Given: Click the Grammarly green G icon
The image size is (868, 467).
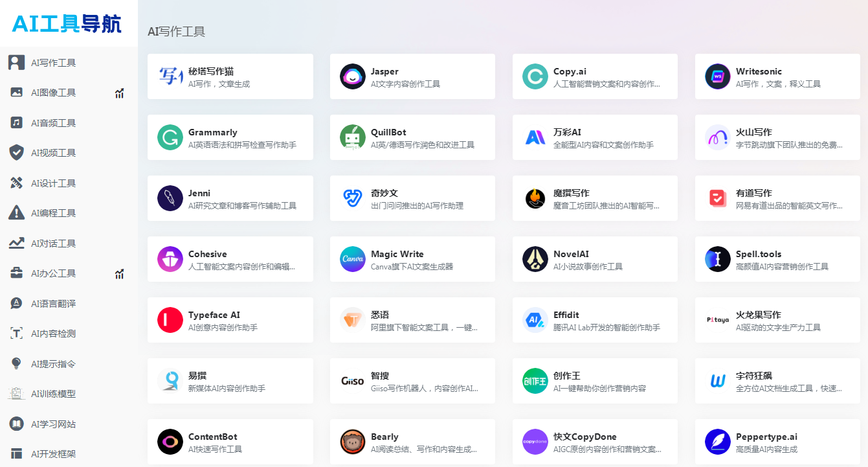Looking at the screenshot, I should (x=170, y=137).
